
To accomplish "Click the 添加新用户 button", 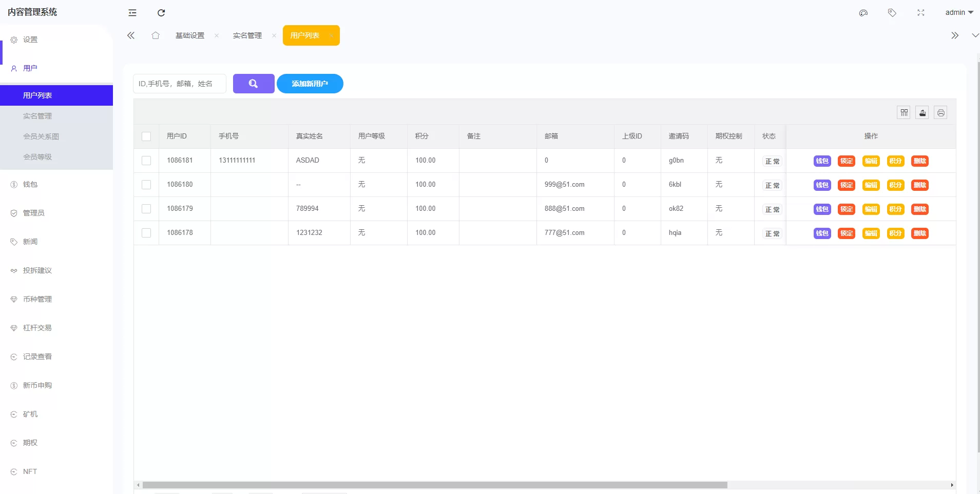I will click(x=310, y=84).
